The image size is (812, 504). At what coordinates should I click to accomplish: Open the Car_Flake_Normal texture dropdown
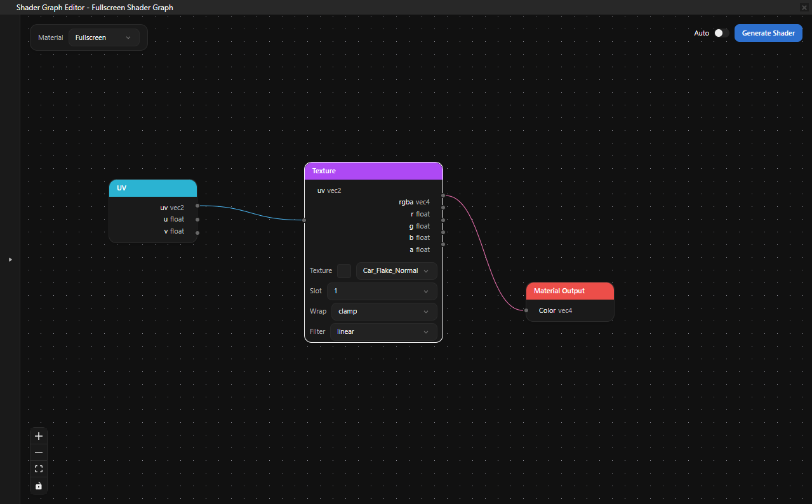click(396, 270)
